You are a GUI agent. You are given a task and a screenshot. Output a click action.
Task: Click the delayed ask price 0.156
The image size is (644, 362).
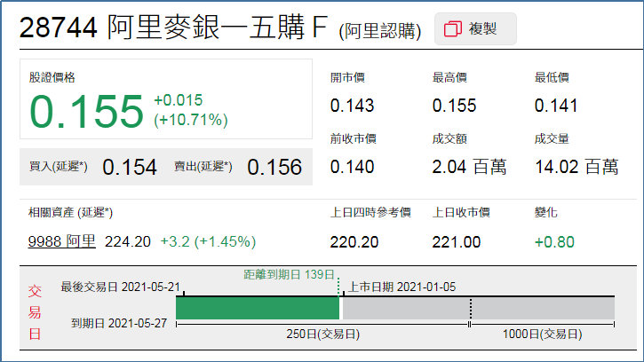point(274,167)
